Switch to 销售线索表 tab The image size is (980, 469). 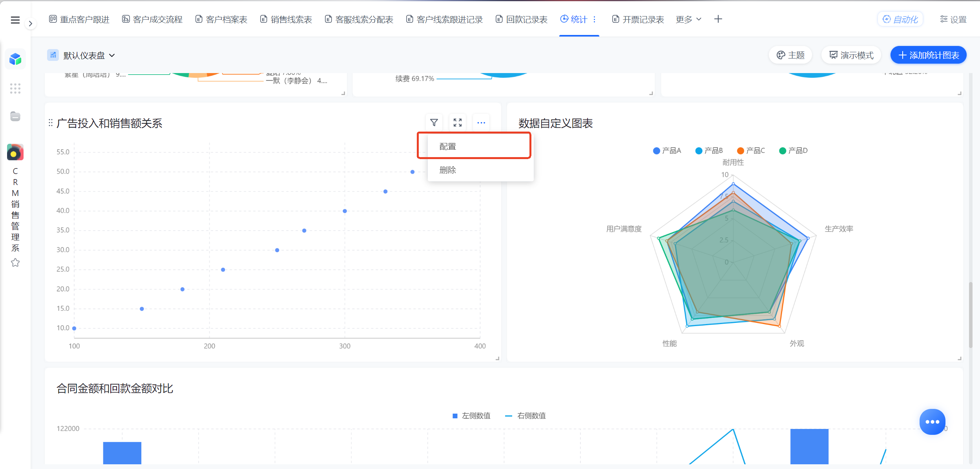(286, 19)
